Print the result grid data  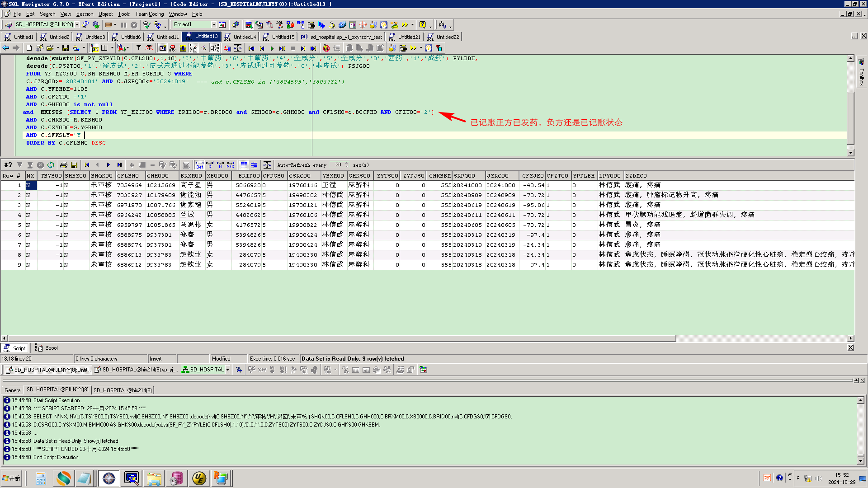tap(64, 165)
